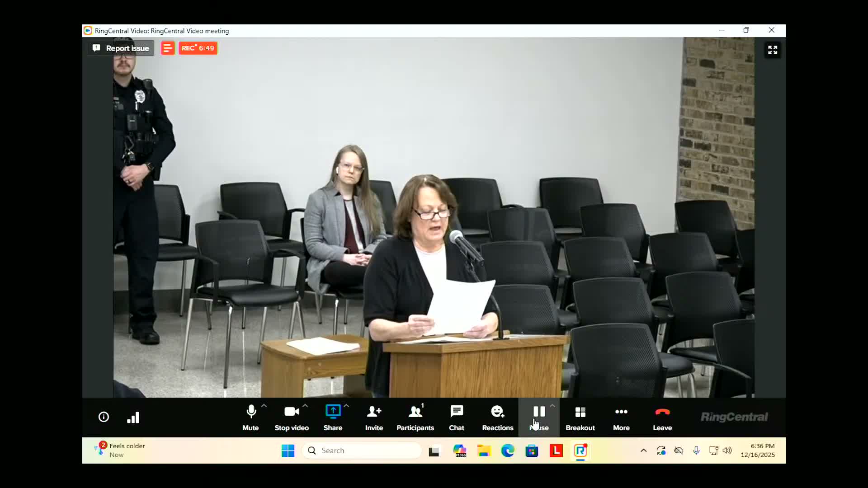Viewport: 868px width, 488px height.
Task: Leave the RingCentral meeting
Action: pos(662,417)
